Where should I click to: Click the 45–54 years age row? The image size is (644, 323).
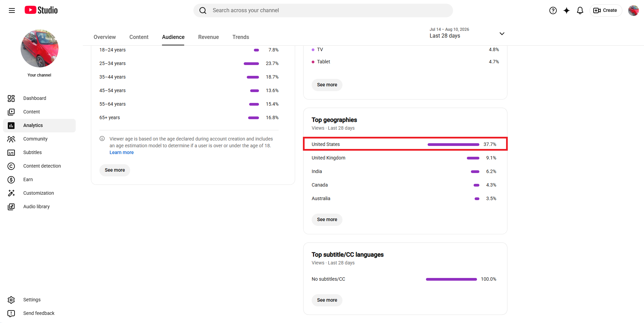189,90
